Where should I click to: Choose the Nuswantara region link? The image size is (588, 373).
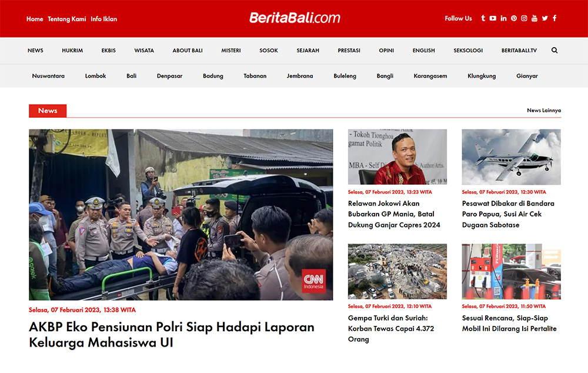(48, 76)
